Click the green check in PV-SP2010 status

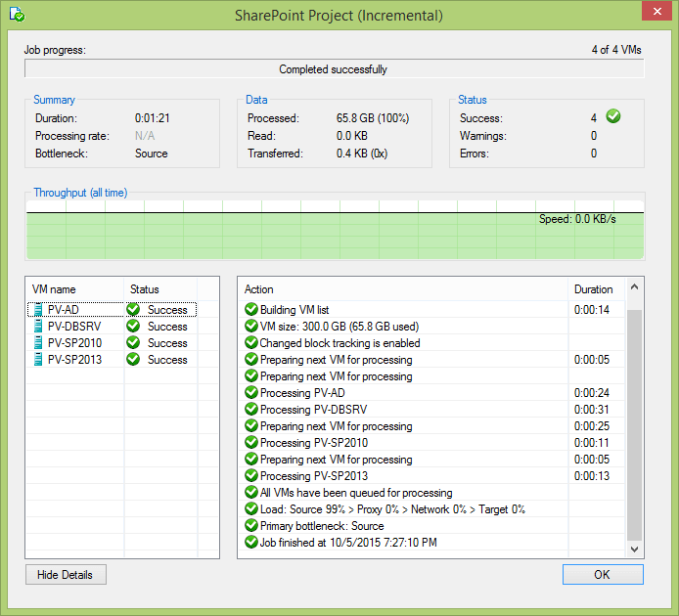133,342
